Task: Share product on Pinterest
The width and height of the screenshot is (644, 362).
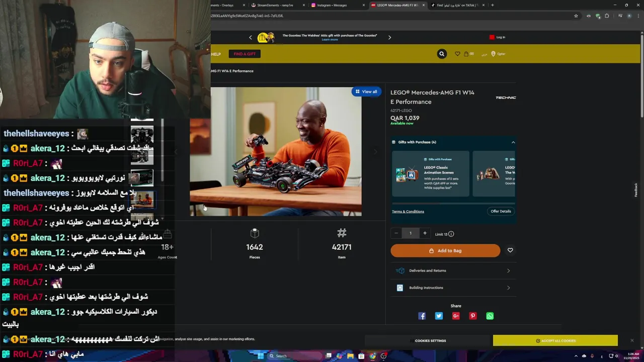Action: point(473,316)
